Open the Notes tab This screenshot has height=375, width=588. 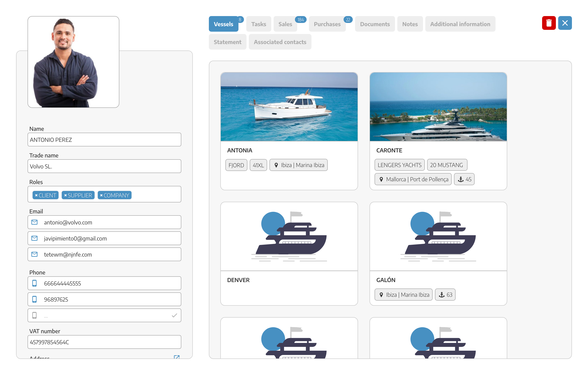point(410,24)
